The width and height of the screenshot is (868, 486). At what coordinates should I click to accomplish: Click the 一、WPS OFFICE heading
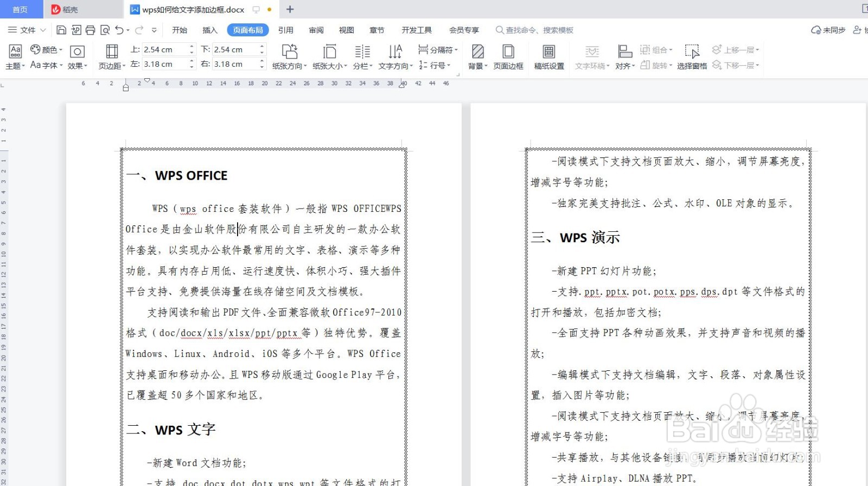coord(177,175)
